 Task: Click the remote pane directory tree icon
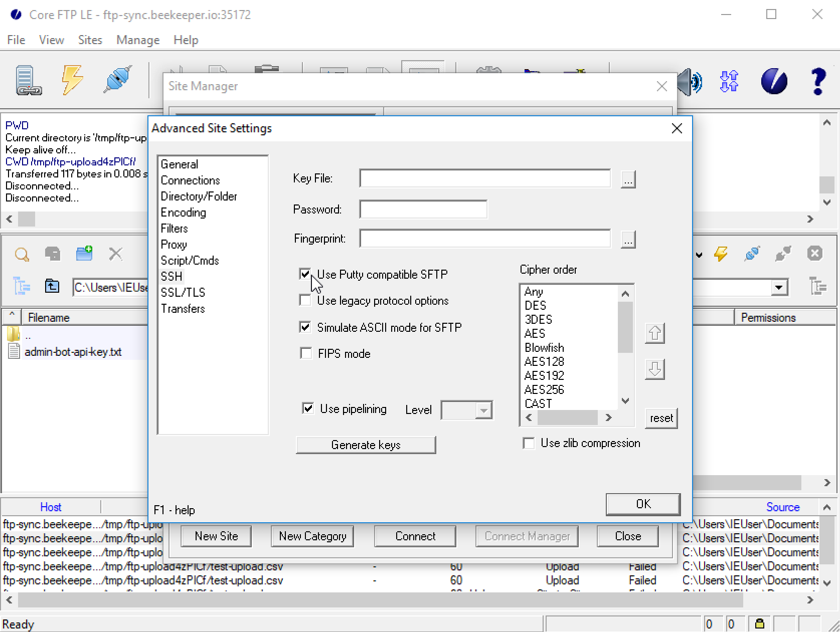pyautogui.click(x=818, y=287)
